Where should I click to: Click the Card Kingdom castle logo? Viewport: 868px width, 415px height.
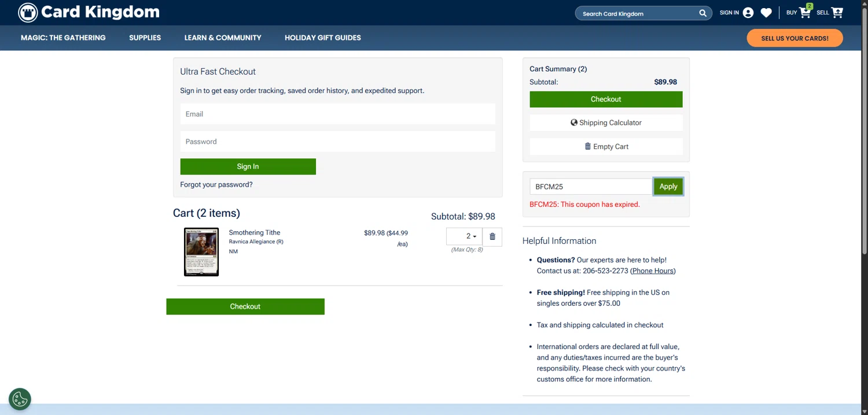pos(28,12)
